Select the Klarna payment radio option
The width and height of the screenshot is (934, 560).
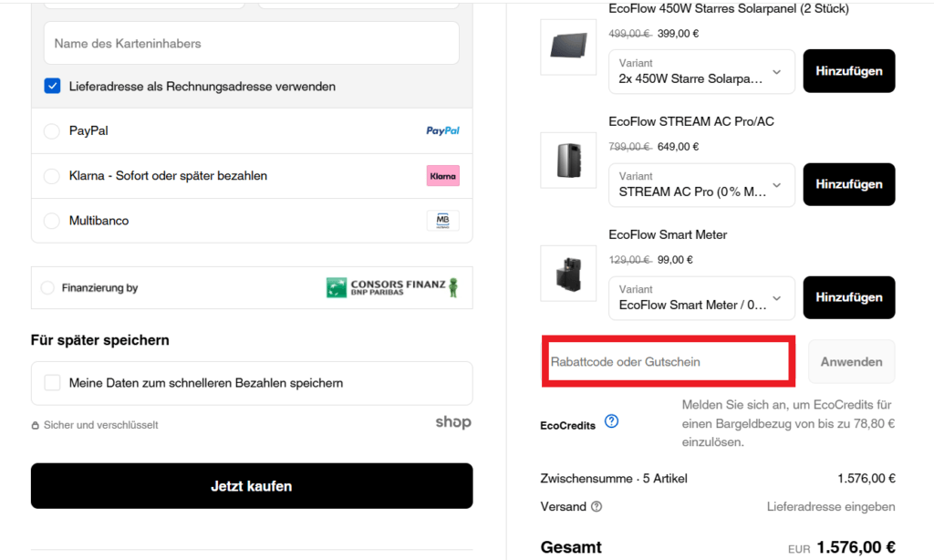coord(52,176)
